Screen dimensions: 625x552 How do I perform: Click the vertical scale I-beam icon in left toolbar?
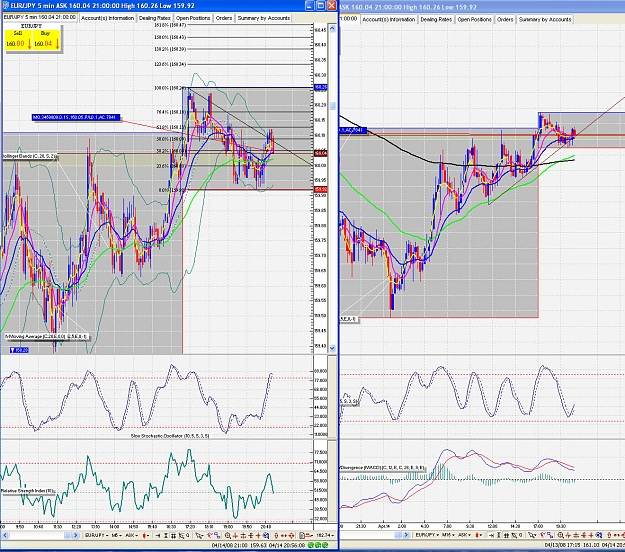tap(166, 535)
